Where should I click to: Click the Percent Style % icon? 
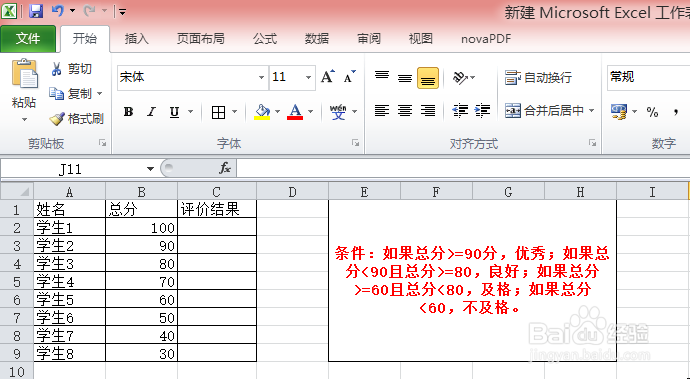pyautogui.click(x=652, y=112)
